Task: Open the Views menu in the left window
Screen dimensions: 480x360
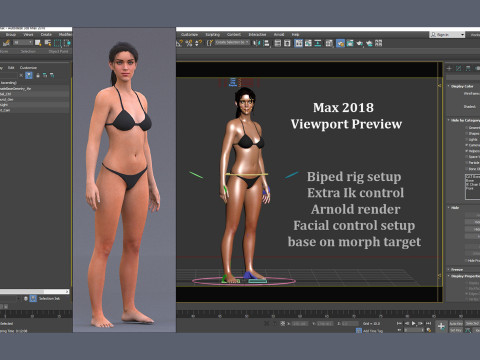Action: click(28, 35)
